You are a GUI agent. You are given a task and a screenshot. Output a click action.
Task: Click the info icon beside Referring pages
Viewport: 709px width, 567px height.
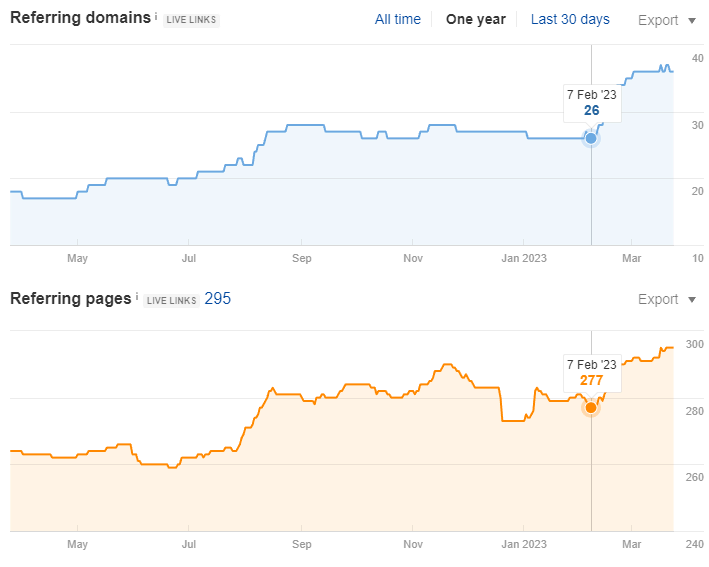click(136, 297)
